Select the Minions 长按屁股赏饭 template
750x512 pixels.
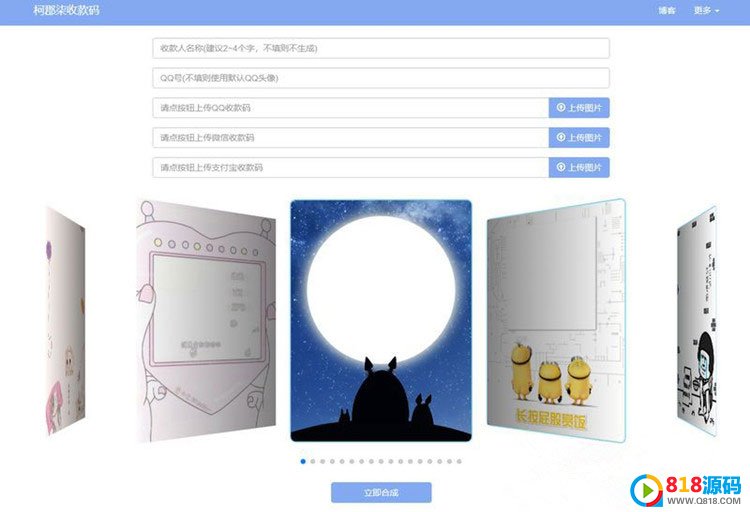point(556,321)
